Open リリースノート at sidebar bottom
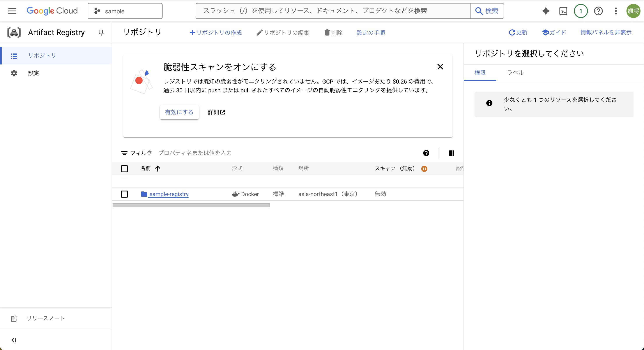Viewport: 644px width, 350px height. click(56, 318)
